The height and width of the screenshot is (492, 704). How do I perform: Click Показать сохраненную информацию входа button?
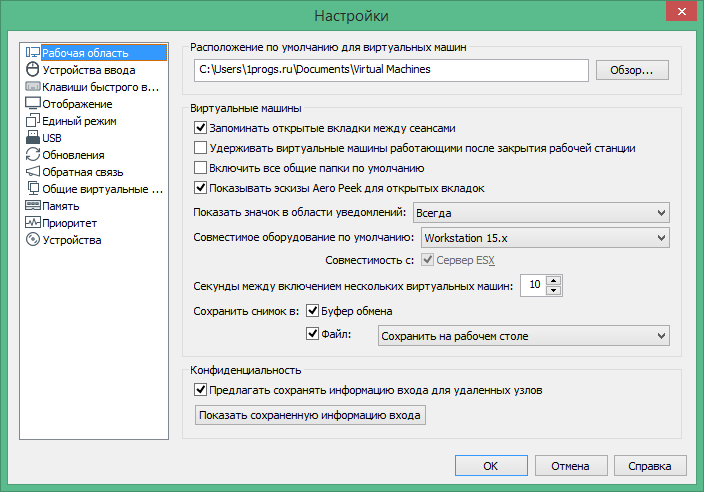(310, 415)
